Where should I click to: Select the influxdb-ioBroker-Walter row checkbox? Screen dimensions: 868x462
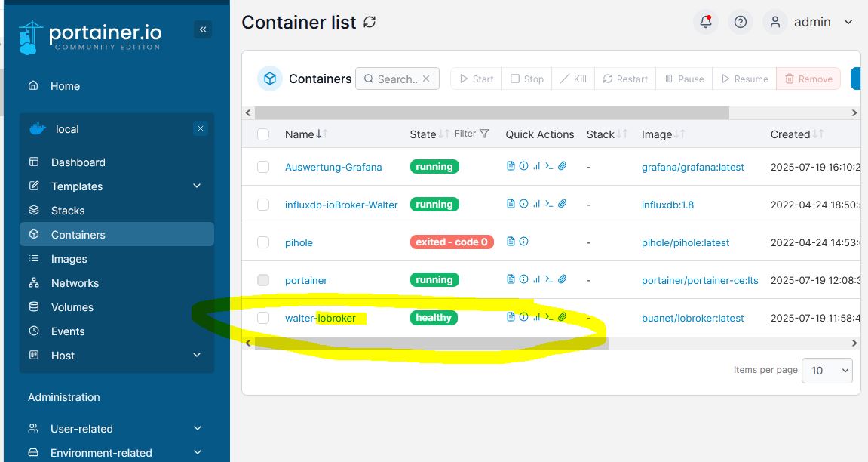(x=263, y=205)
